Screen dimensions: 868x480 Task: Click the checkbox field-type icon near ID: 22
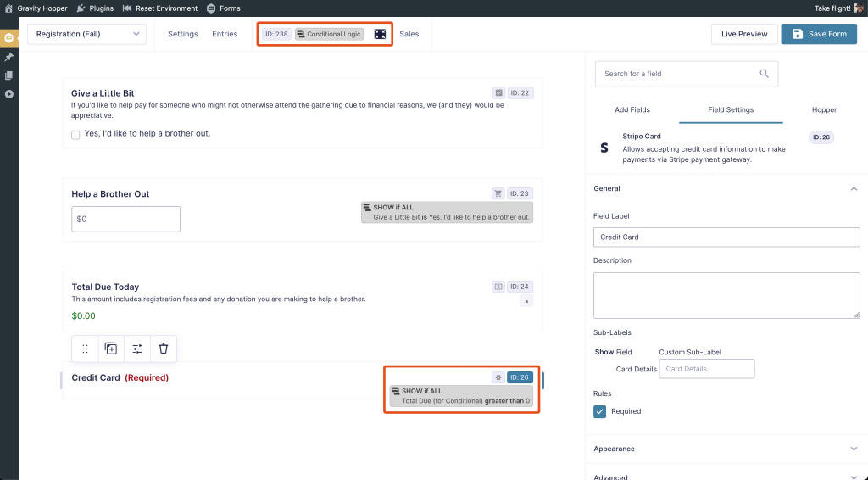coord(498,93)
